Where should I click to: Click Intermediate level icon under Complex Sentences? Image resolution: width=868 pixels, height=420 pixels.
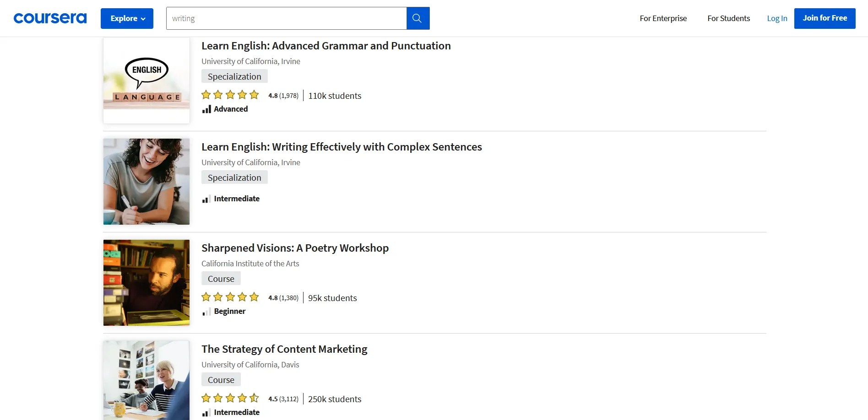click(x=206, y=199)
